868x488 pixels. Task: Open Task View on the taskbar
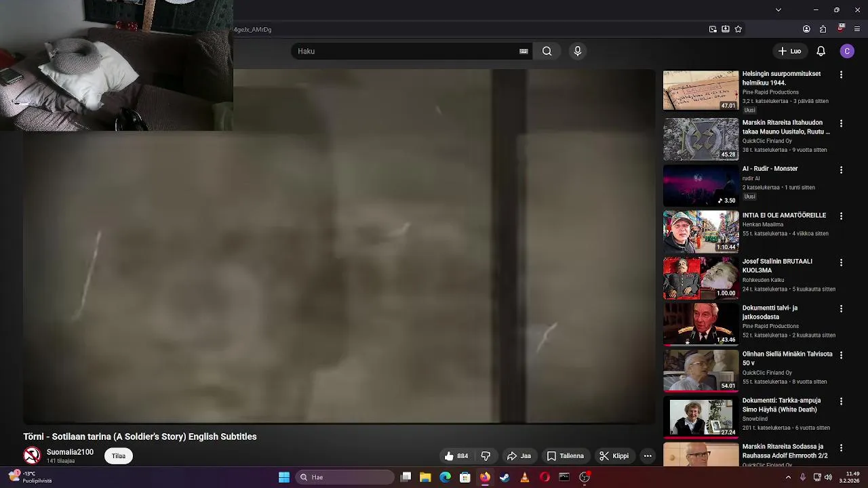tap(406, 477)
